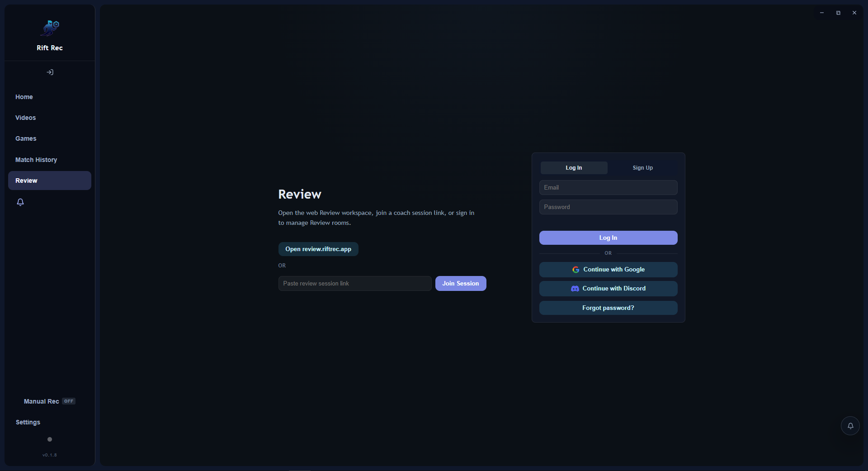The height and width of the screenshot is (471, 868).
Task: Open Videos section
Action: 50,118
